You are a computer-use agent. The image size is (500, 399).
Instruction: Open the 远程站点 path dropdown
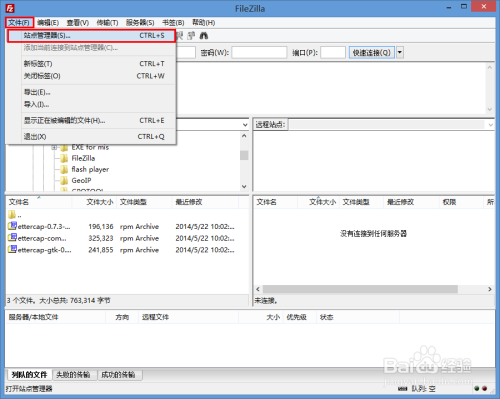click(490, 125)
